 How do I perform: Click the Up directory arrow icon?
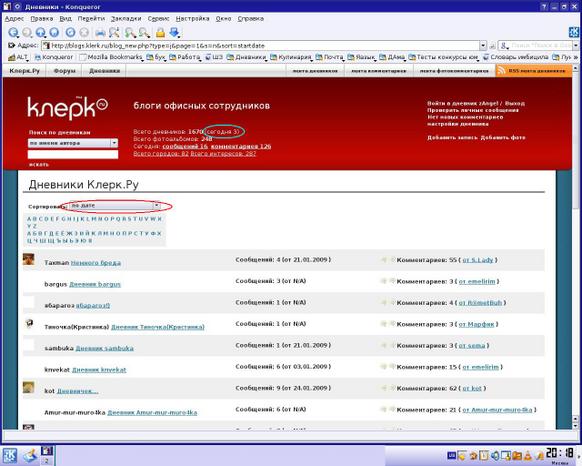click(40, 33)
